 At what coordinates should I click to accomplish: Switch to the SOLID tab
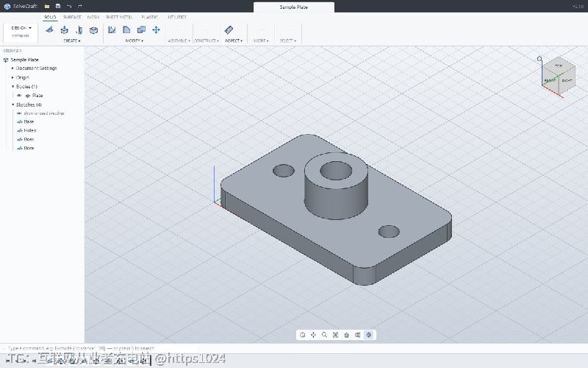coord(50,17)
